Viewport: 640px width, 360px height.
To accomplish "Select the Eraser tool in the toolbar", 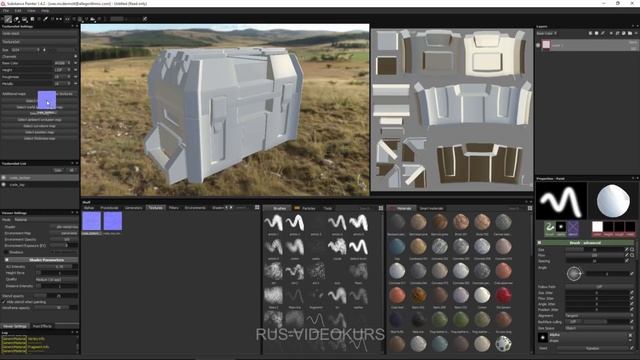I will coord(17,19).
